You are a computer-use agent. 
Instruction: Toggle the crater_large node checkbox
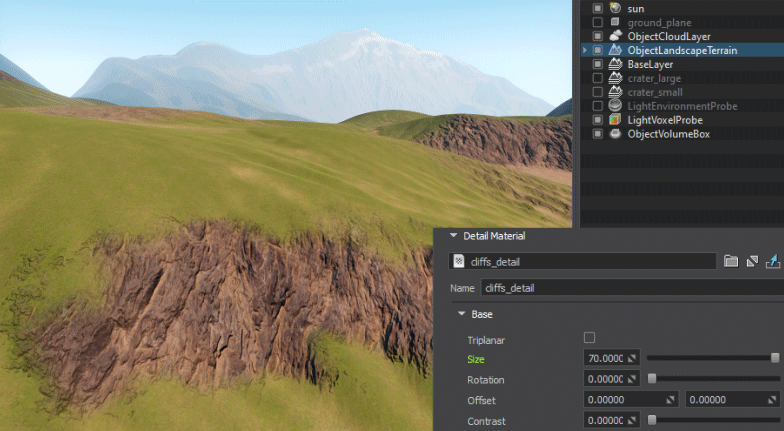click(598, 78)
